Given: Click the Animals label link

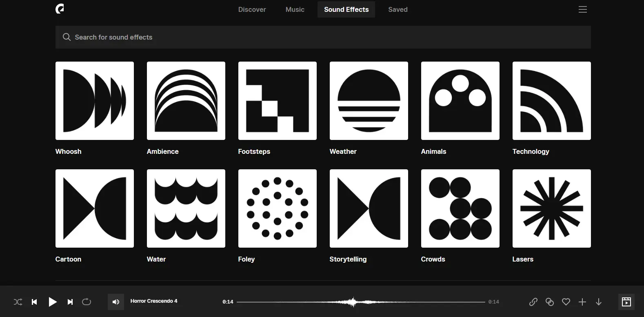Looking at the screenshot, I should pyautogui.click(x=433, y=151).
